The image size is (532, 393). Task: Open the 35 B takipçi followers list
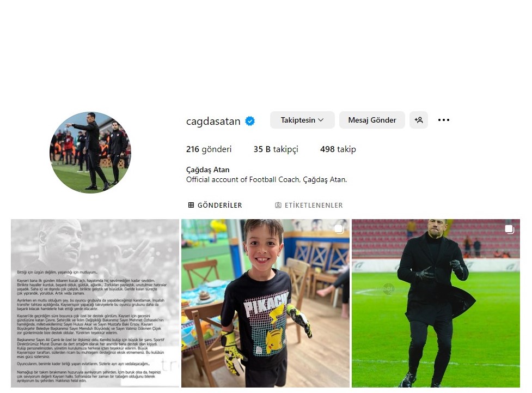coord(276,149)
